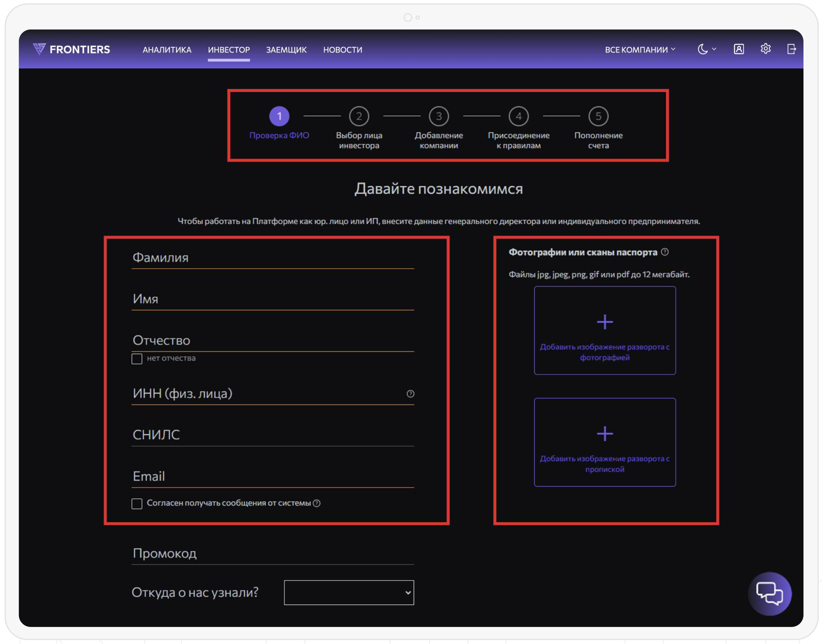Click the logout icon in header
Image resolution: width=822 pixels, height=644 pixels.
coord(791,49)
